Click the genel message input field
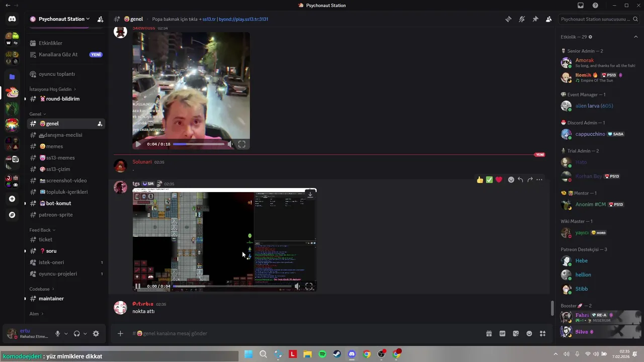 pyautogui.click(x=304, y=333)
